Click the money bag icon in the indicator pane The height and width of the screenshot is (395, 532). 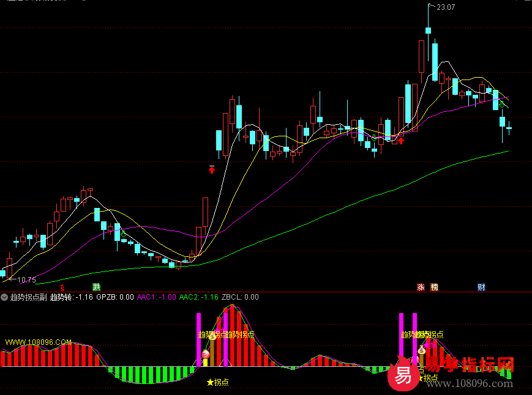point(212,335)
